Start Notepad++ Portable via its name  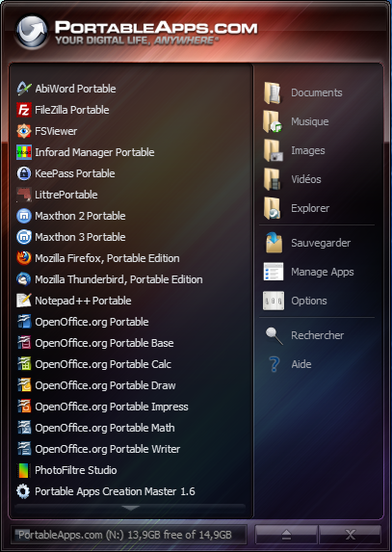pos(83,301)
